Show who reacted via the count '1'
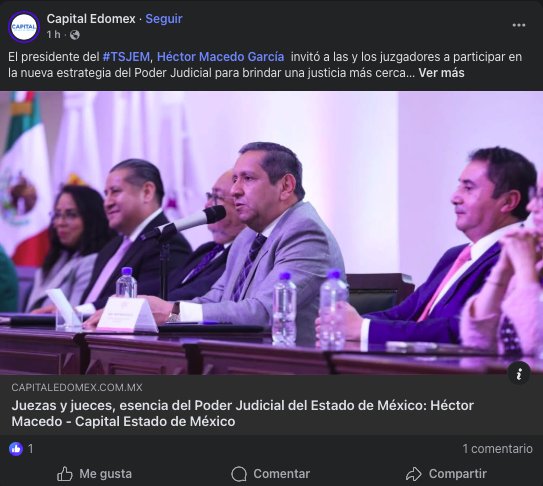The height and width of the screenshot is (486, 543). coord(30,449)
